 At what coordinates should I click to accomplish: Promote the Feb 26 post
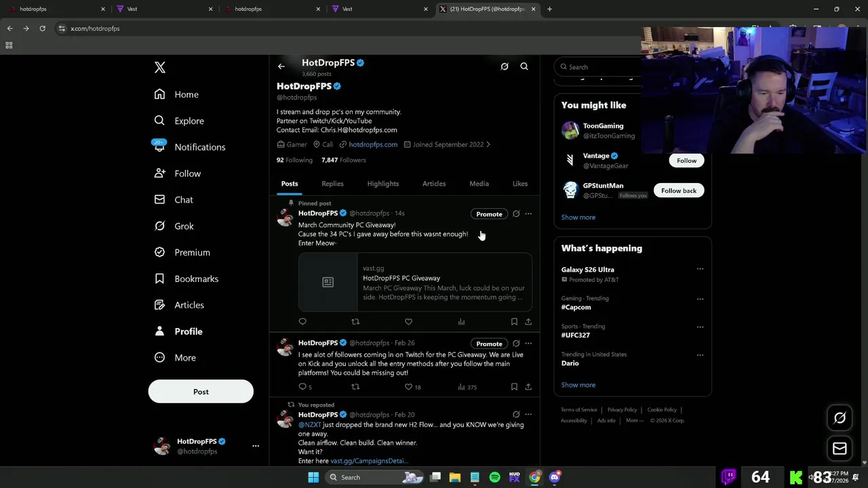point(489,344)
